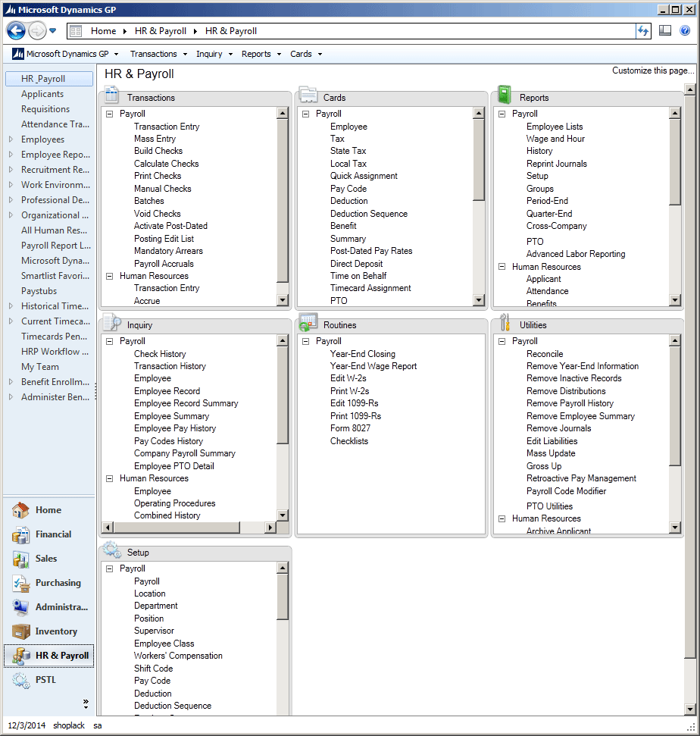700x736 pixels.
Task: Open Transaction Entry under Payroll transactions
Action: pyautogui.click(x=167, y=127)
